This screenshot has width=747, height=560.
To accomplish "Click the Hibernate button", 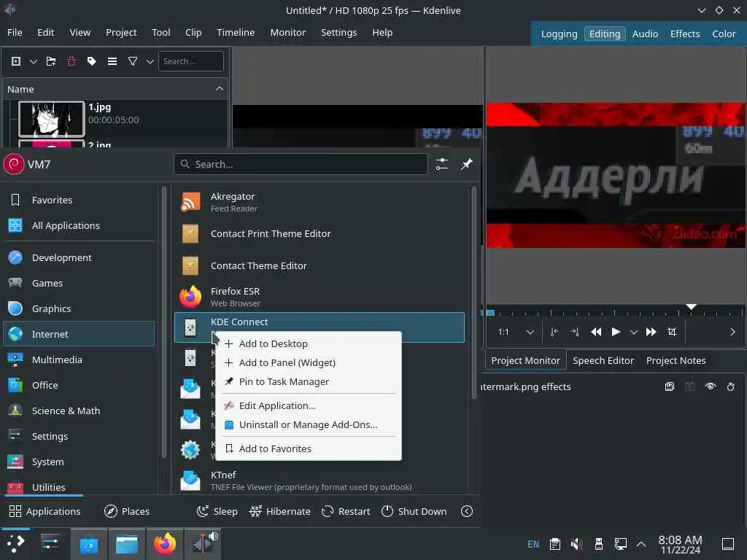I will (280, 511).
